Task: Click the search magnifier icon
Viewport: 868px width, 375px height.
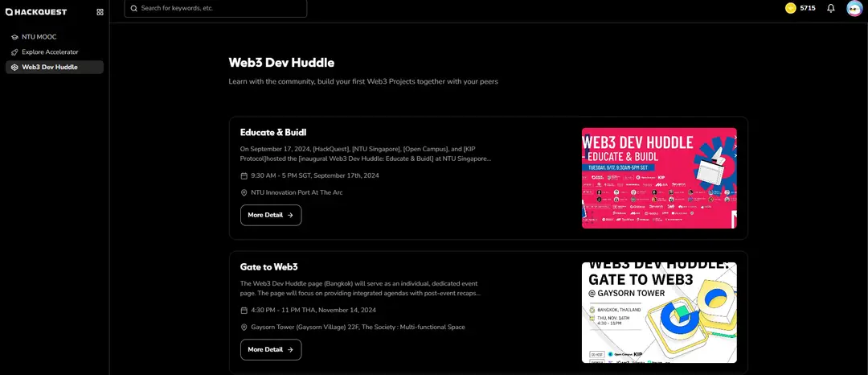Action: (134, 8)
